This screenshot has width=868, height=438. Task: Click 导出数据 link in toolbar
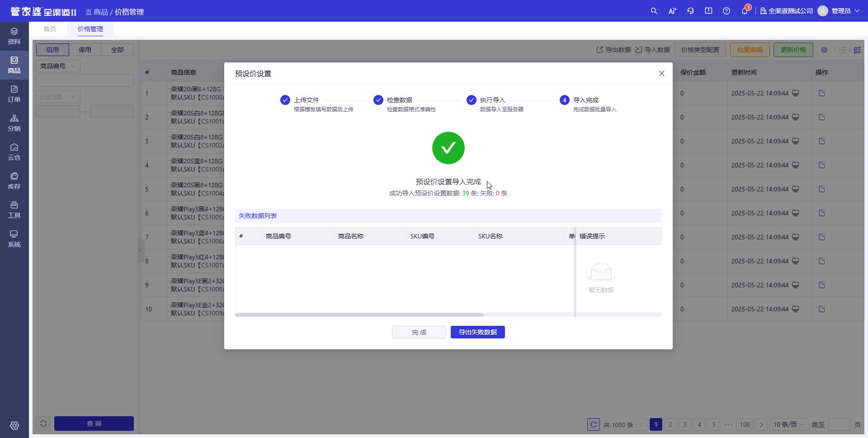point(613,50)
